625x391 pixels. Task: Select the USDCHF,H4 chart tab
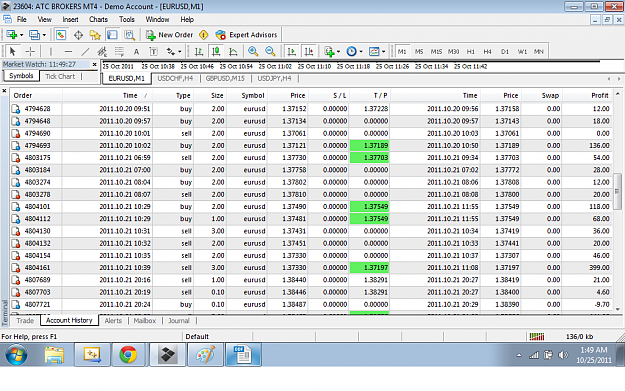pyautogui.click(x=175, y=78)
